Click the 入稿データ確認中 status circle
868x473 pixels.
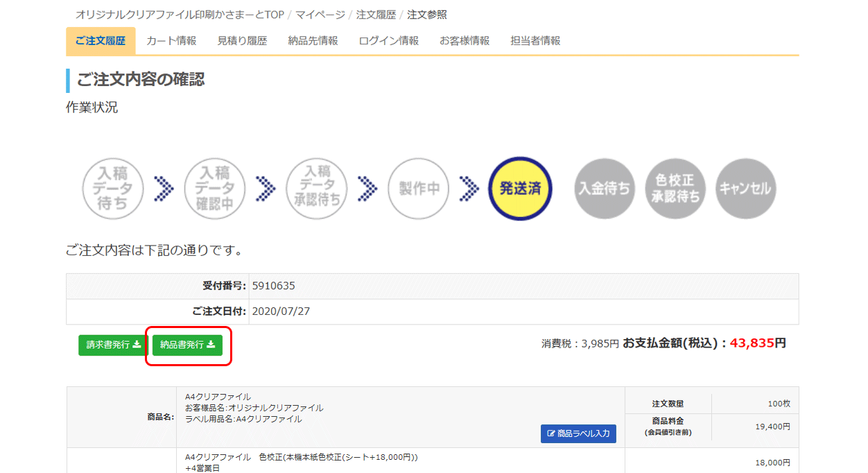[214, 189]
